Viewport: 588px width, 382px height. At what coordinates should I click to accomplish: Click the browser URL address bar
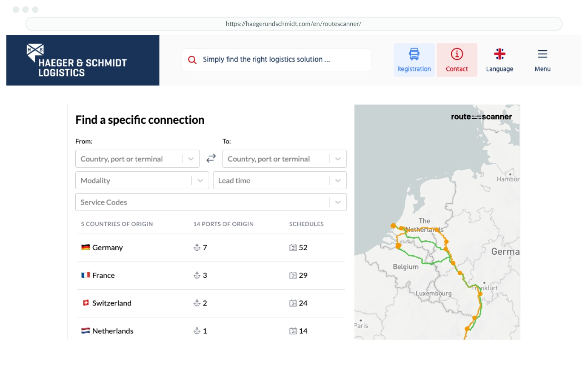tap(294, 24)
